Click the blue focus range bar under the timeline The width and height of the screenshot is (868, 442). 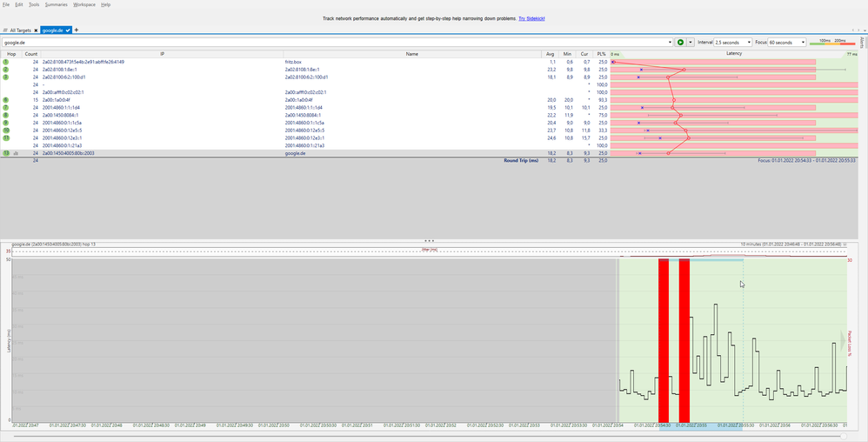pos(701,428)
